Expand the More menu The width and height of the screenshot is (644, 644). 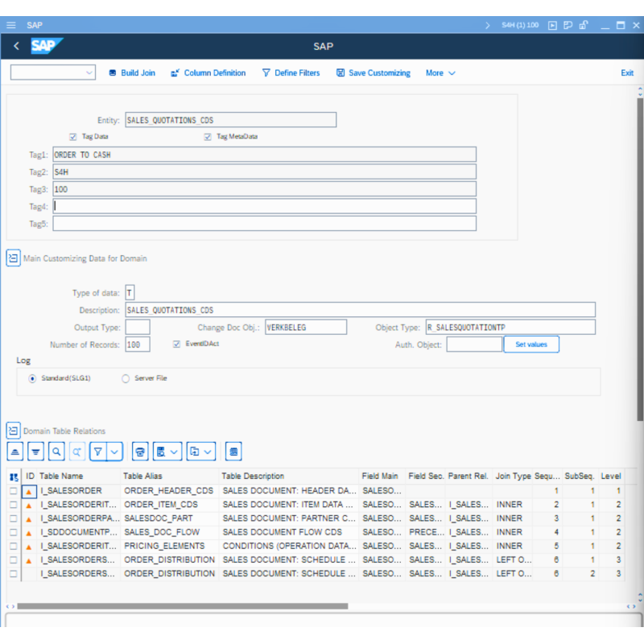click(x=440, y=73)
